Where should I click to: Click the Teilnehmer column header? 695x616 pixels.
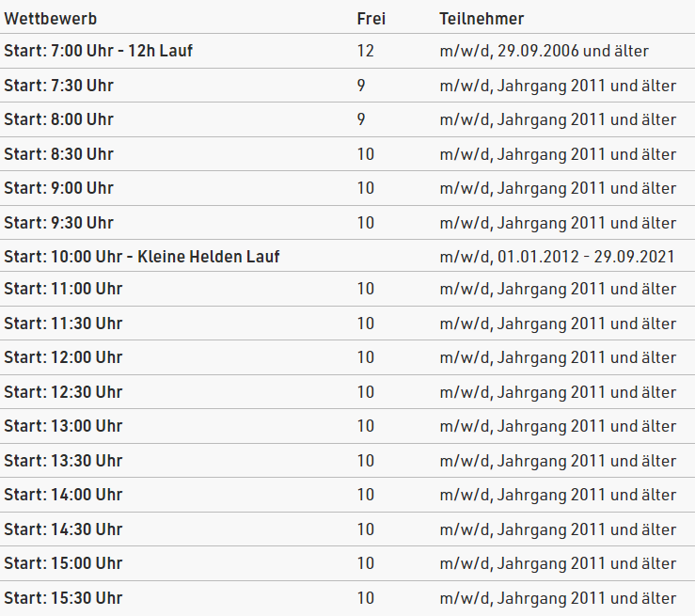click(482, 19)
